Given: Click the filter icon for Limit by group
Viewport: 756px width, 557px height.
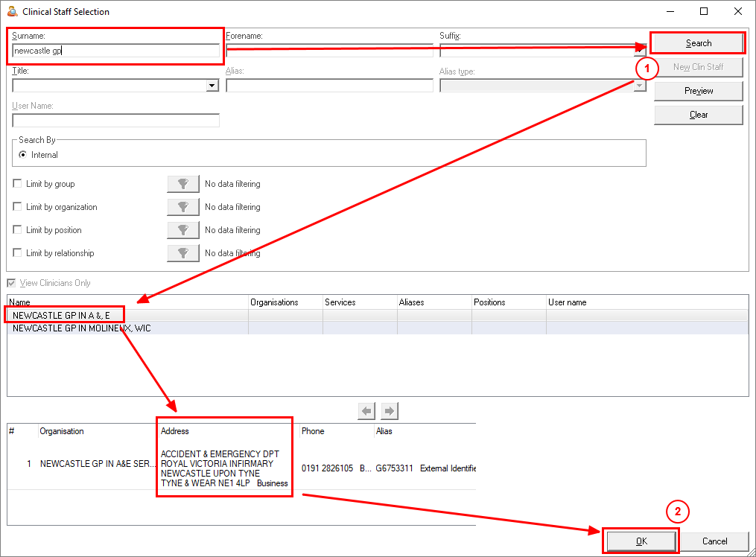Looking at the screenshot, I should [x=183, y=184].
